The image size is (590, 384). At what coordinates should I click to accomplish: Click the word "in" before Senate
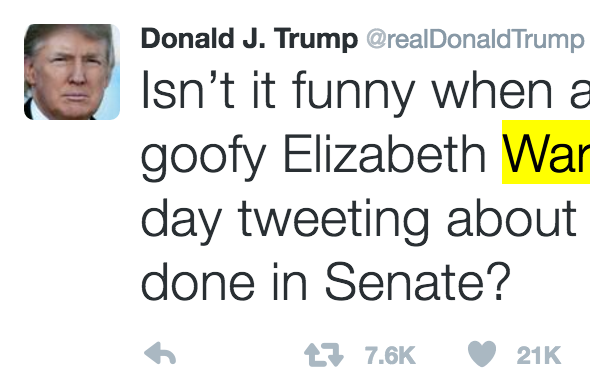click(289, 281)
